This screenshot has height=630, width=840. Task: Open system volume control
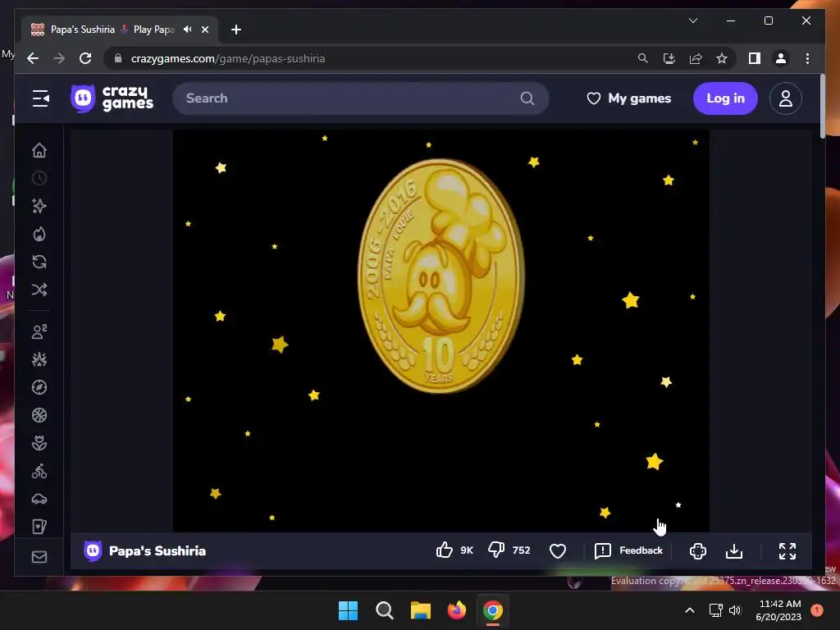point(735,610)
